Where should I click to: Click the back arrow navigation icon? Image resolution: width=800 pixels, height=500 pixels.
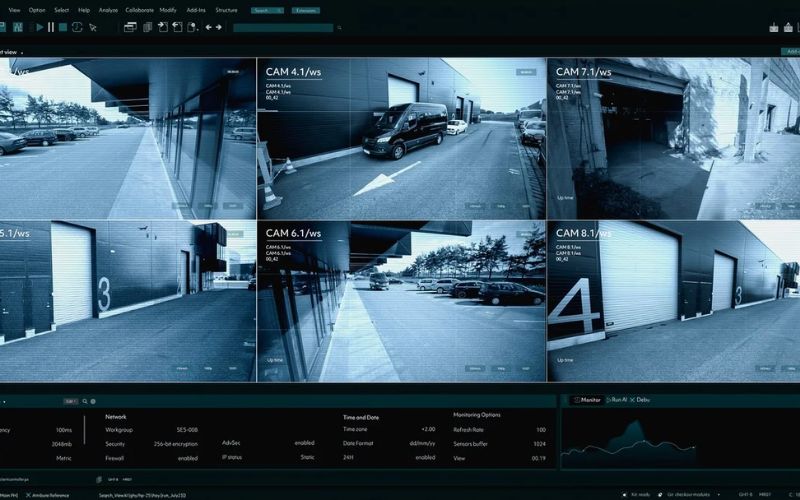[x=208, y=27]
